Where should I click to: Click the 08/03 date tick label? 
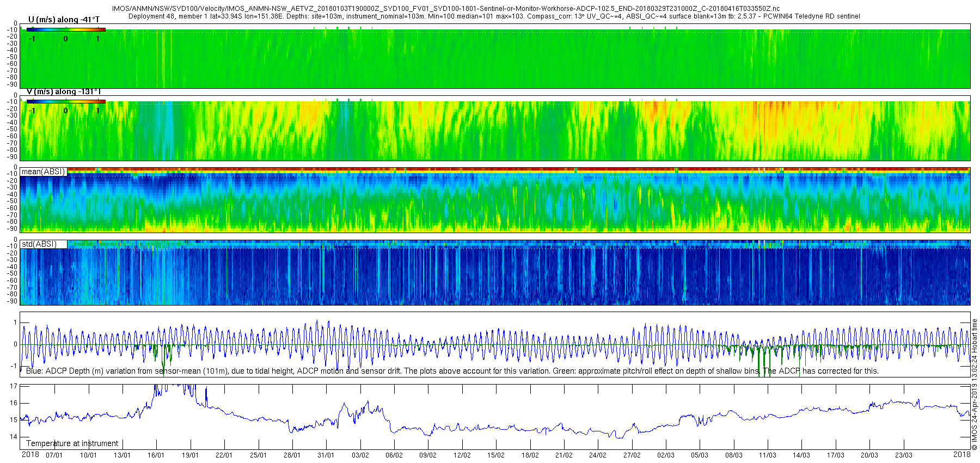coord(733,455)
